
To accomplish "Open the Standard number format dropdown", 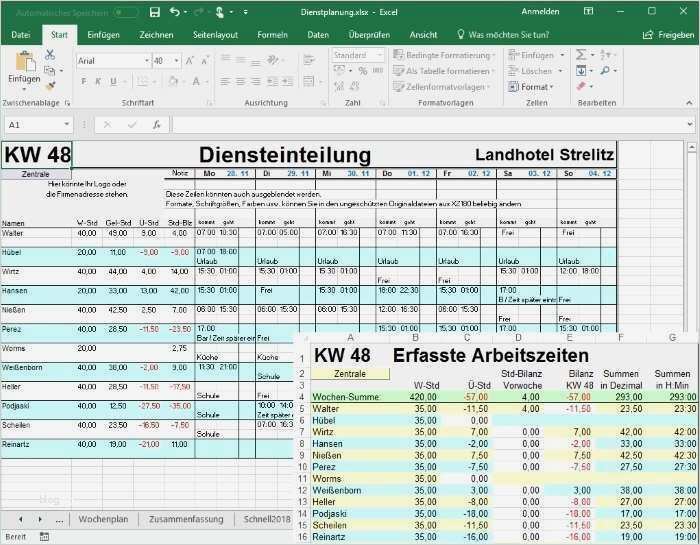I will click(379, 55).
